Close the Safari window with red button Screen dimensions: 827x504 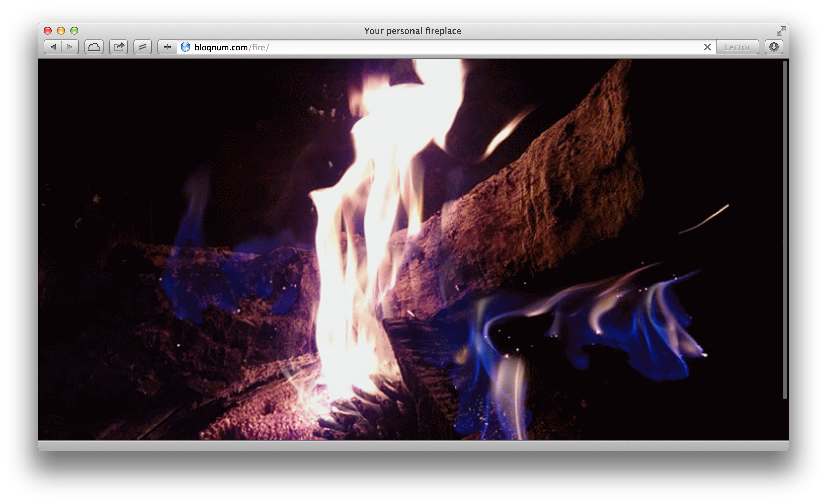(x=48, y=31)
